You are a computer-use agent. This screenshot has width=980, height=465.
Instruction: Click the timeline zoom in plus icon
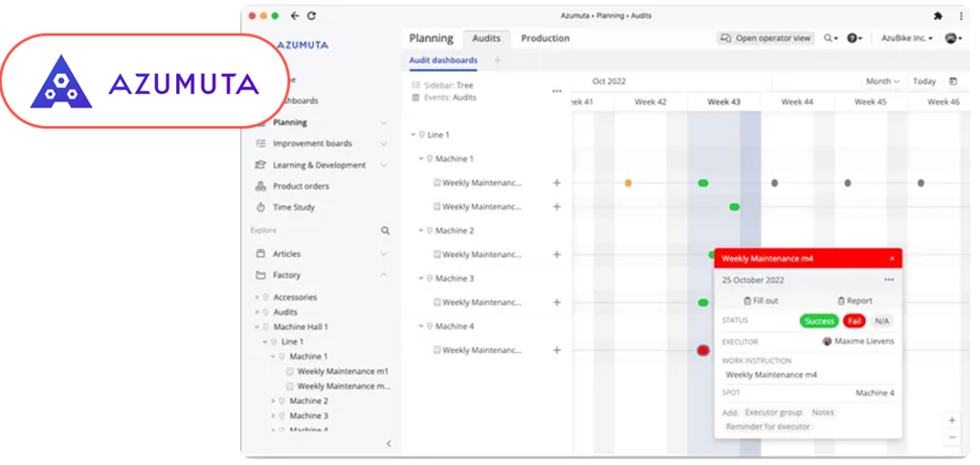(x=951, y=420)
